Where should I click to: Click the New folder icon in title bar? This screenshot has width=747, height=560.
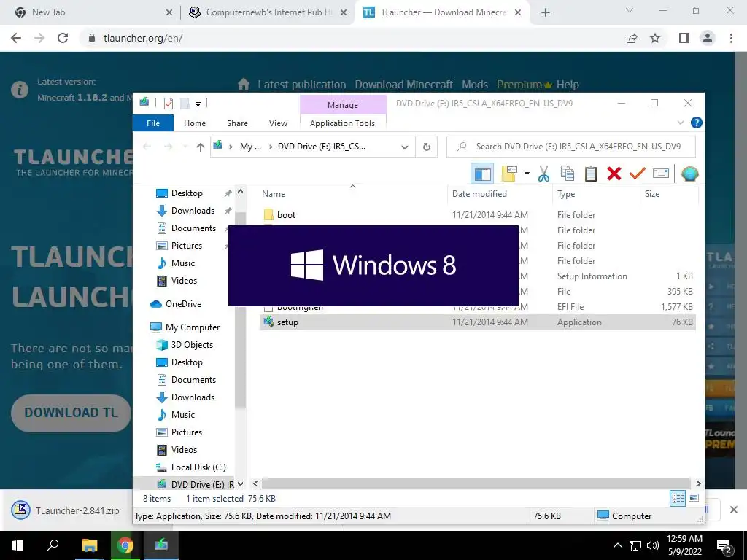point(185,104)
